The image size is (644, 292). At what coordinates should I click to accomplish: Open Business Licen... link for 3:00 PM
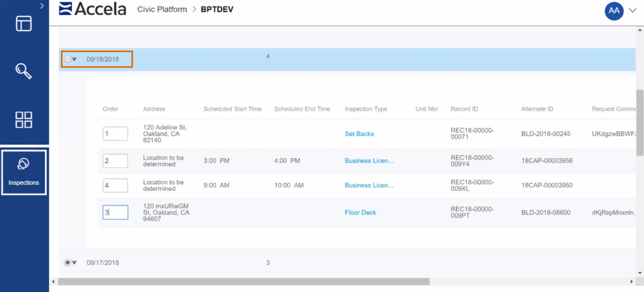(369, 161)
